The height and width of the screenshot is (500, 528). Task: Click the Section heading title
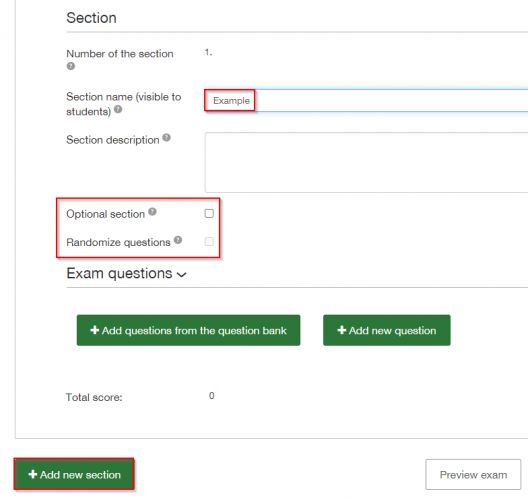point(92,18)
